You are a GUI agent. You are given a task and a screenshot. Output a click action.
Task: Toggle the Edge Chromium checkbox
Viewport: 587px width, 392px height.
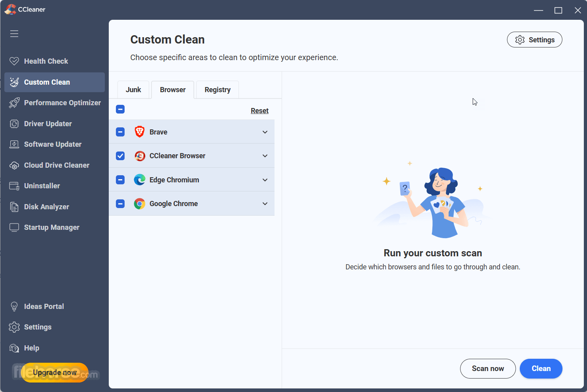point(120,180)
